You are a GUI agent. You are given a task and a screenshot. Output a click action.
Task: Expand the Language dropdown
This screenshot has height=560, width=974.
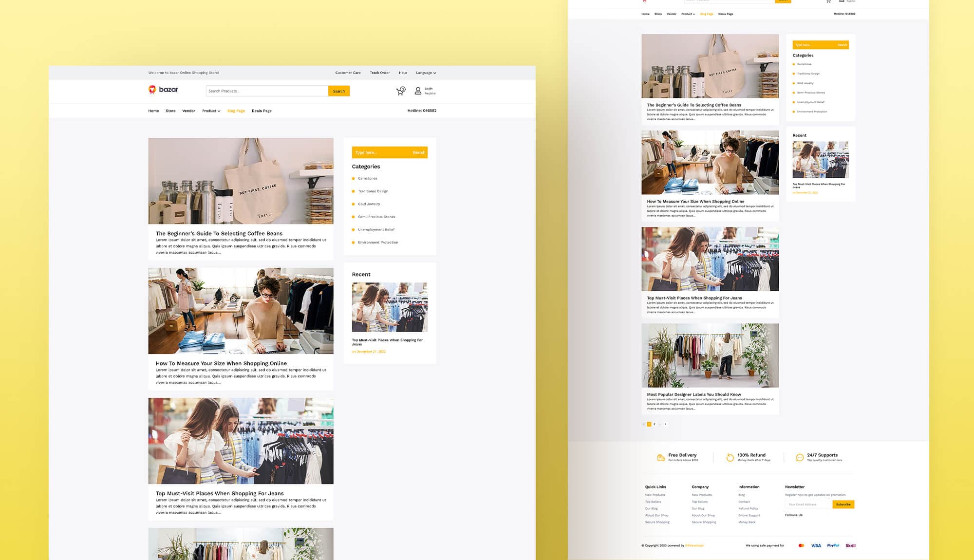[x=425, y=73]
